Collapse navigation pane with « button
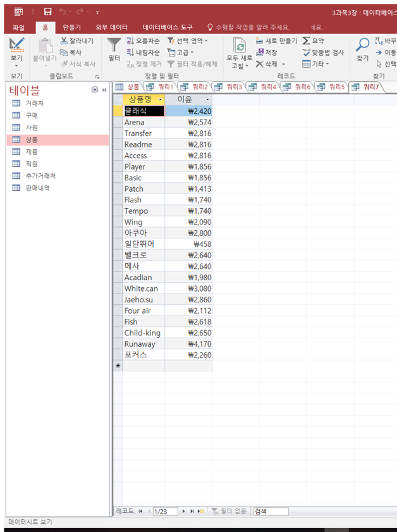Viewport: 397px width, 532px height. click(104, 90)
